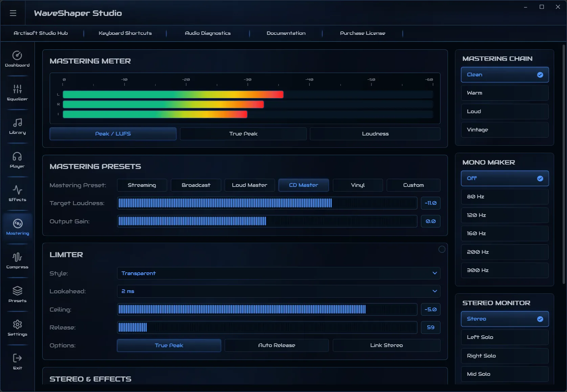Select 300 Hz in Mono Maker
Image resolution: width=567 pixels, height=392 pixels.
[505, 270]
